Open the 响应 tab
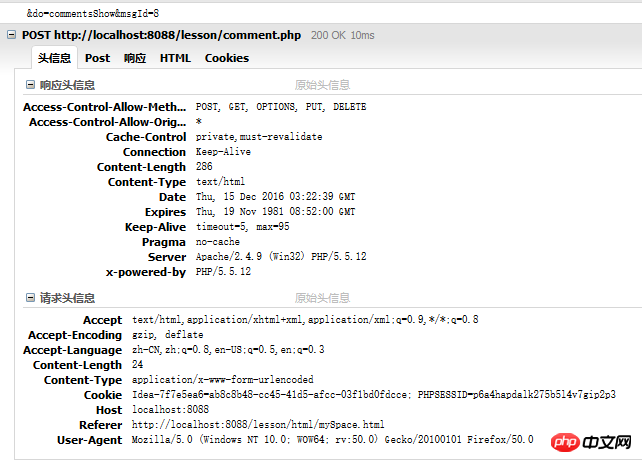The height and width of the screenshot is (462, 642). (135, 59)
